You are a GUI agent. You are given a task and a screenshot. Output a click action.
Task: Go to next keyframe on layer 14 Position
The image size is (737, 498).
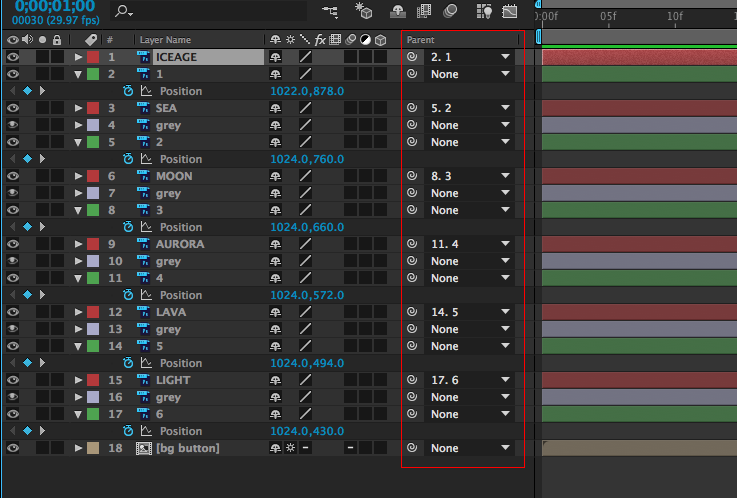pos(42,363)
